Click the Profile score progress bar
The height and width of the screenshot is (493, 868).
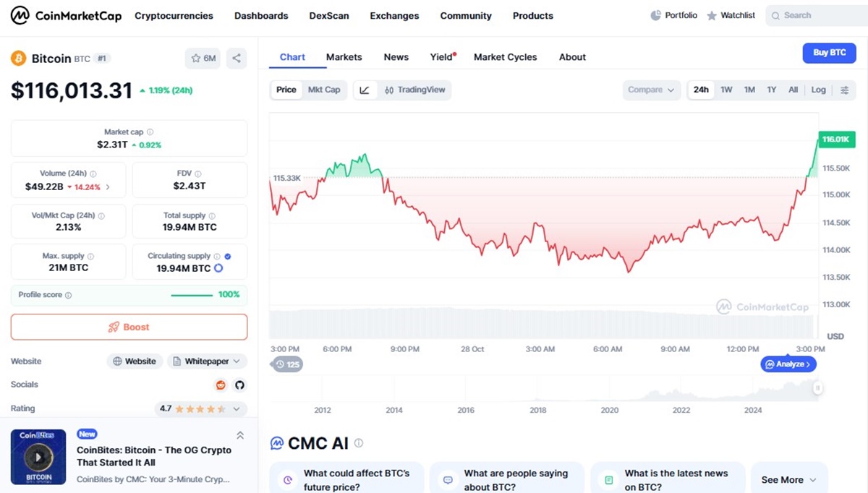192,295
